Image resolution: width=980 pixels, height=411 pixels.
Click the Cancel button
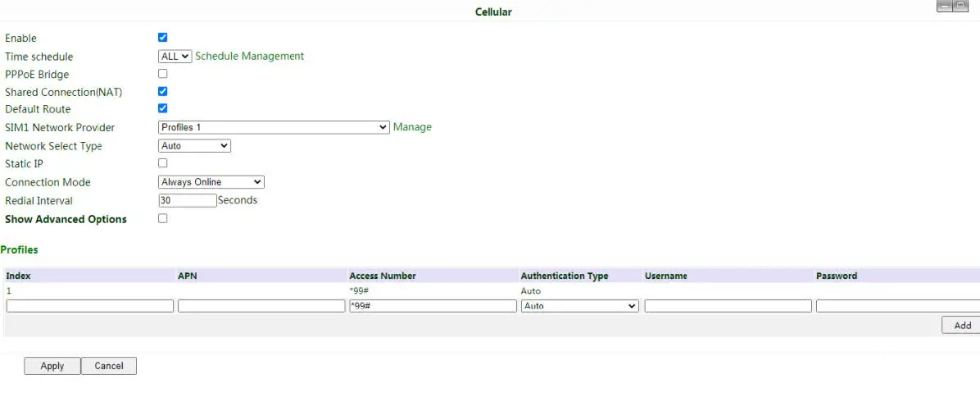[x=108, y=366]
